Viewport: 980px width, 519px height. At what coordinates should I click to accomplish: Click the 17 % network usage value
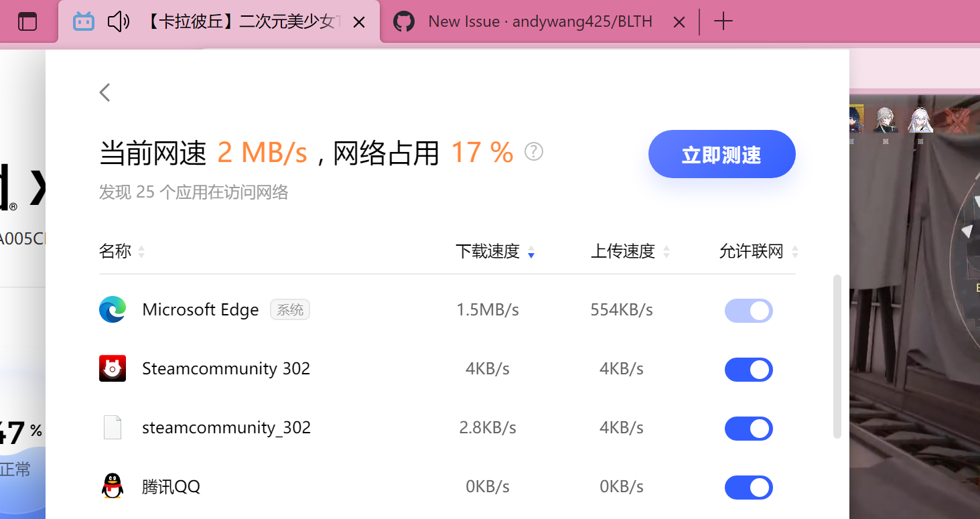[x=482, y=153]
